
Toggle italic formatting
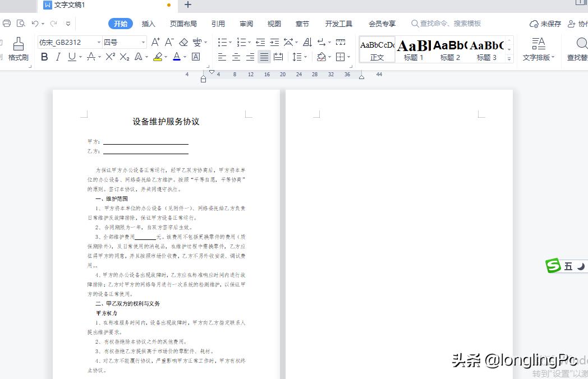tap(57, 57)
